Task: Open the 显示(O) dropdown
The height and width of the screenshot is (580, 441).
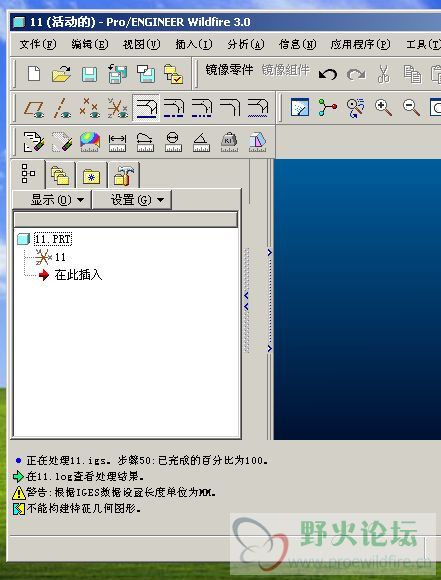Action: tap(52, 200)
